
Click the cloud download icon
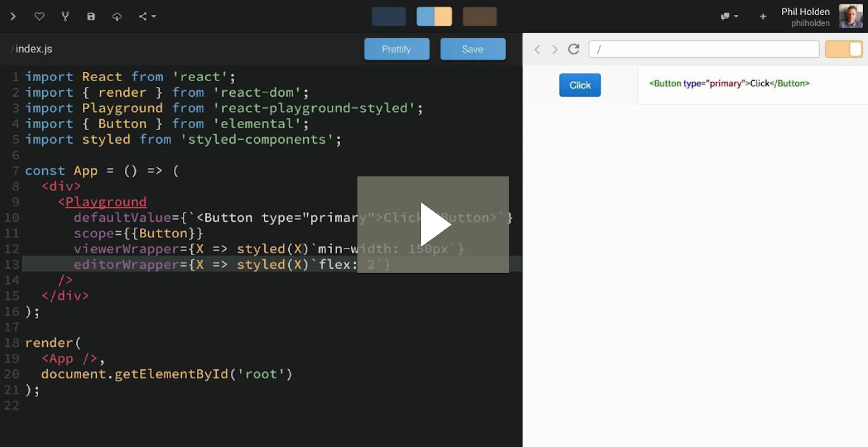click(x=117, y=16)
